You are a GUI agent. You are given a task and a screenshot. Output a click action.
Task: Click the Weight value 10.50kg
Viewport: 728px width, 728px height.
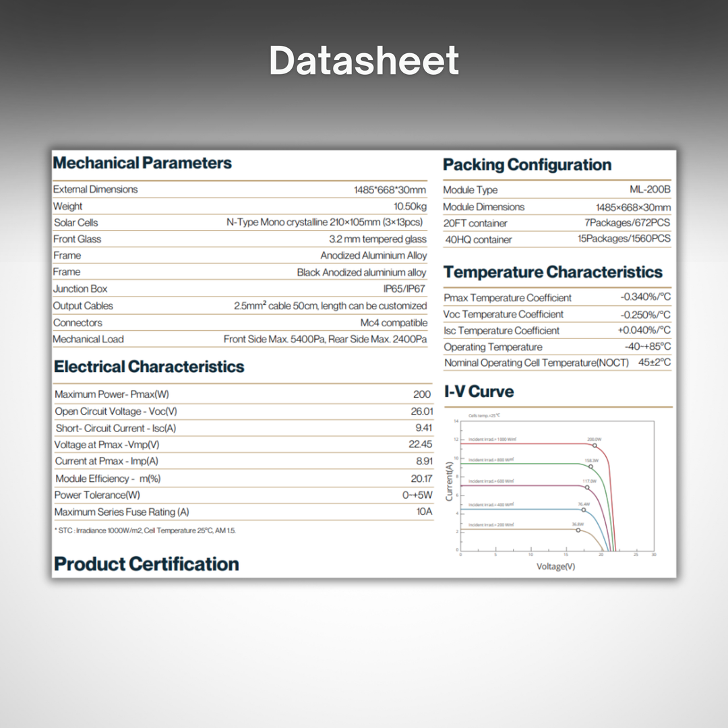click(410, 206)
